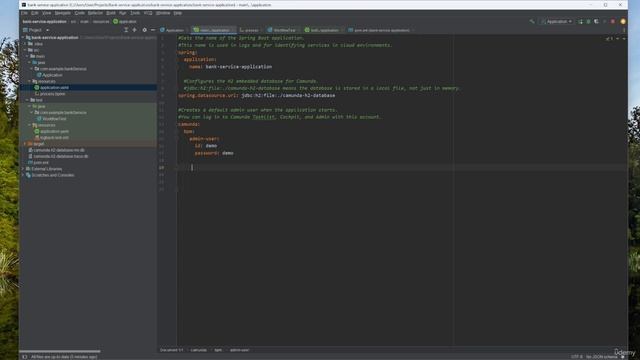640x360 pixels.
Task: Select camunda-h2-database.trace.db file
Action: 60,156
